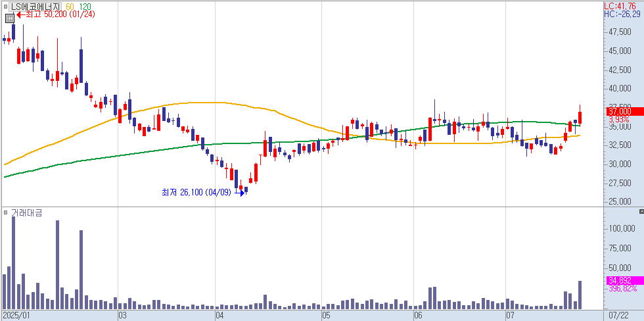
Task: Click the 07/22 end date label
Action: [619, 316]
